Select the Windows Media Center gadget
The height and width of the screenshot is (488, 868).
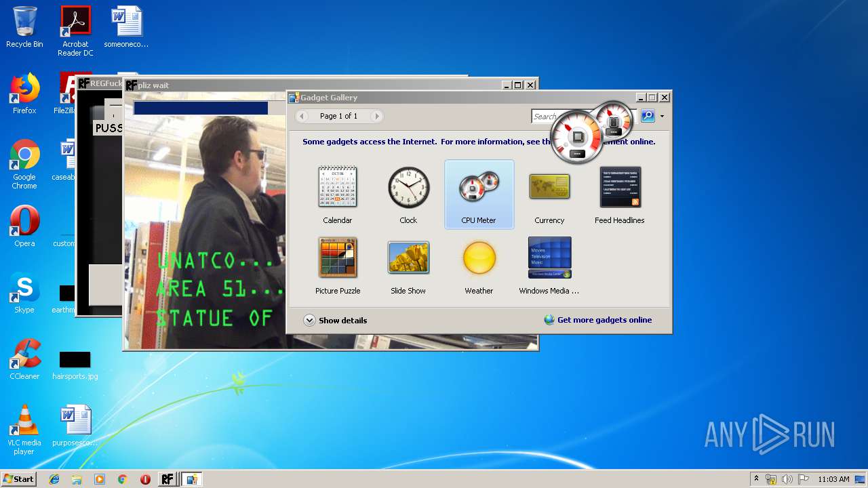click(x=549, y=265)
